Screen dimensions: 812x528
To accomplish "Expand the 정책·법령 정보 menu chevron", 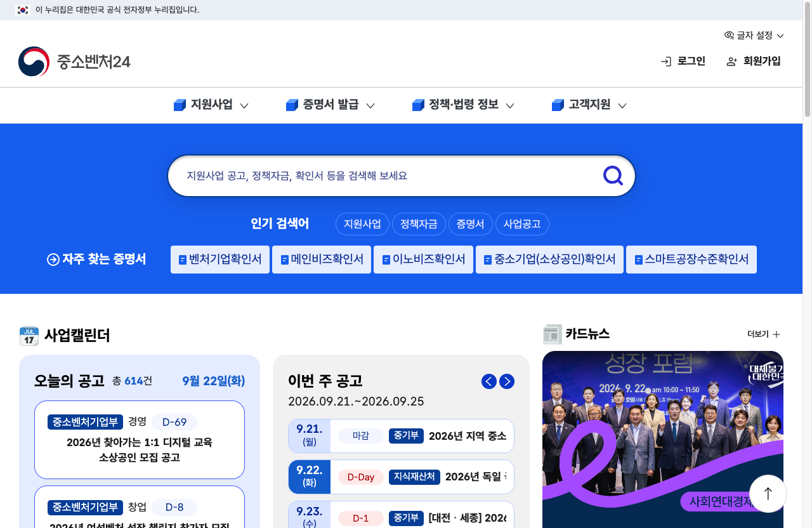I will pos(510,105).
